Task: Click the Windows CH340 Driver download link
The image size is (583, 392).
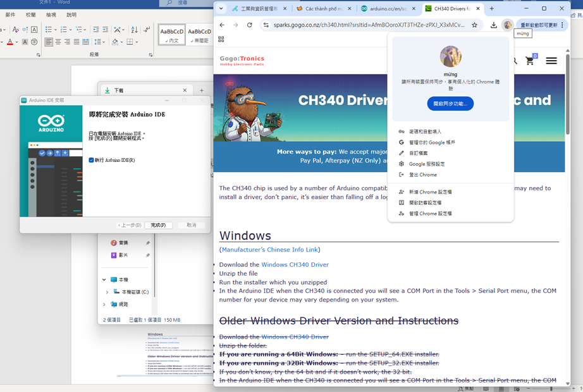Action: pyautogui.click(x=295, y=264)
